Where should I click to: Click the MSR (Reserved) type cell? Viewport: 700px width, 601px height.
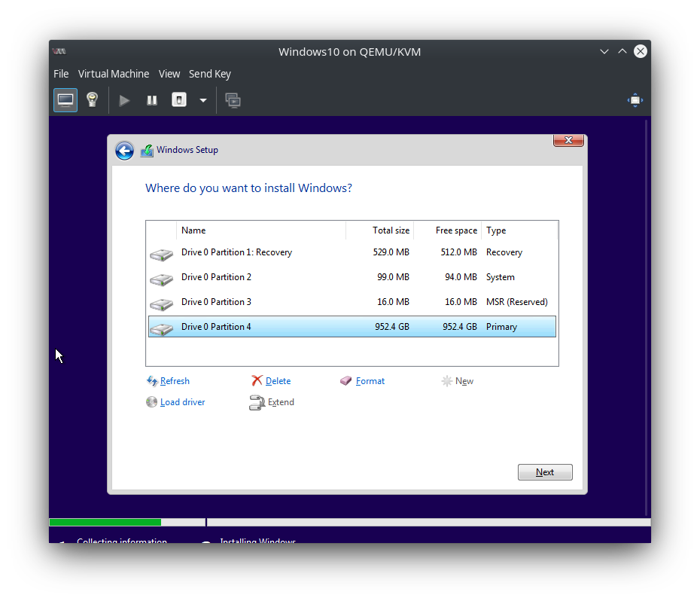pos(517,302)
